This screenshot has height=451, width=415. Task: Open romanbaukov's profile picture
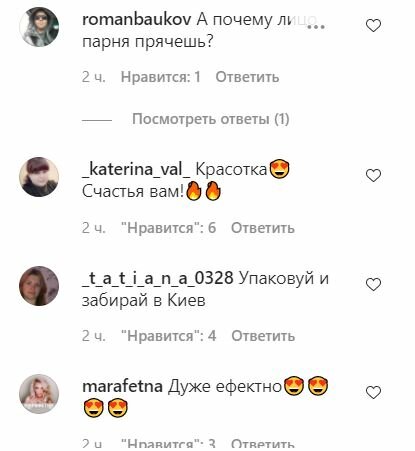(39, 27)
